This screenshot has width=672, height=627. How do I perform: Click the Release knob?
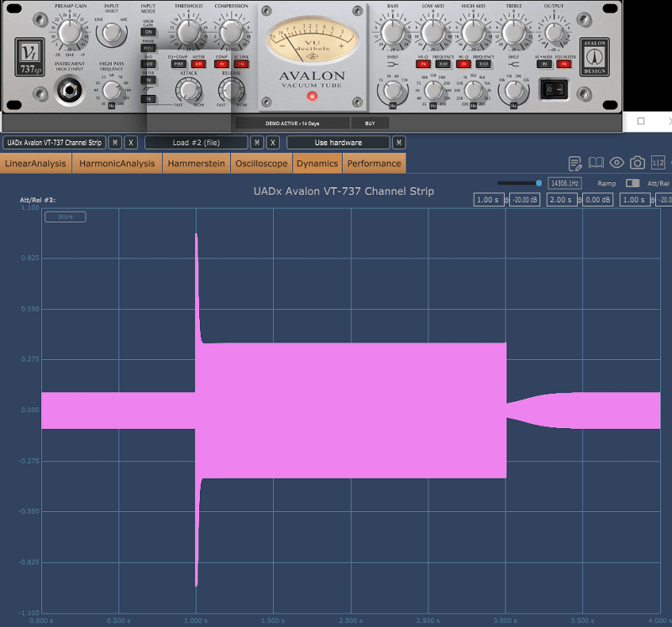[232, 91]
